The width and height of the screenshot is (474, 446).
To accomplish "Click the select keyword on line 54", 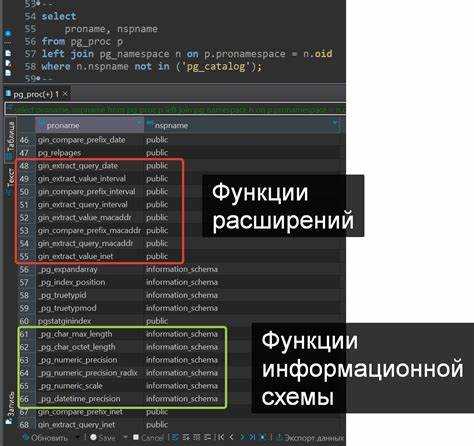I will (x=59, y=16).
